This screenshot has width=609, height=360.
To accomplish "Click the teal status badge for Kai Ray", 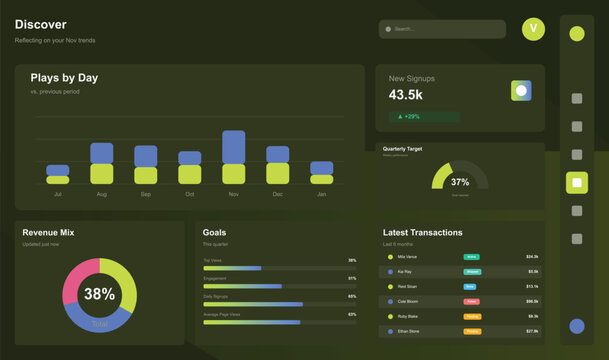I will pyautogui.click(x=472, y=272).
